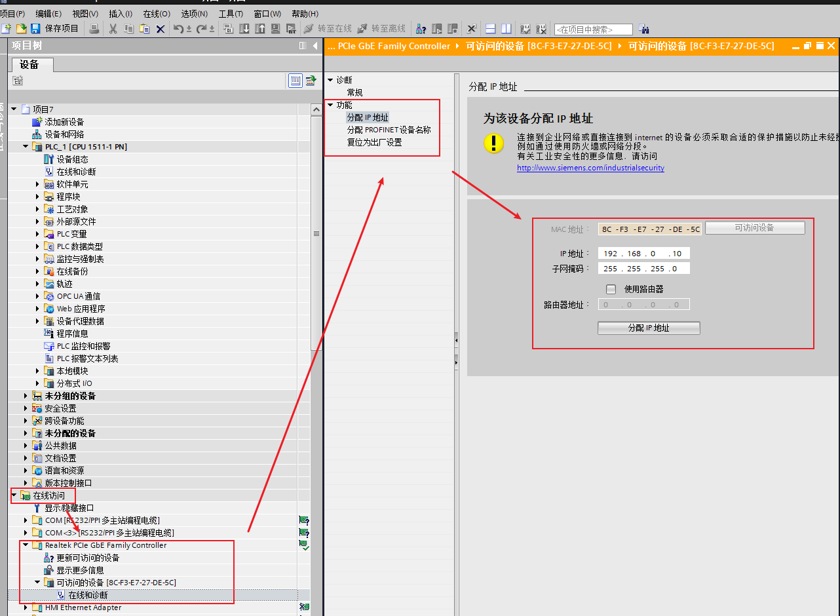This screenshot has width=840, height=616.
Task: Expand the PLC 变量 folder
Action: 38,234
